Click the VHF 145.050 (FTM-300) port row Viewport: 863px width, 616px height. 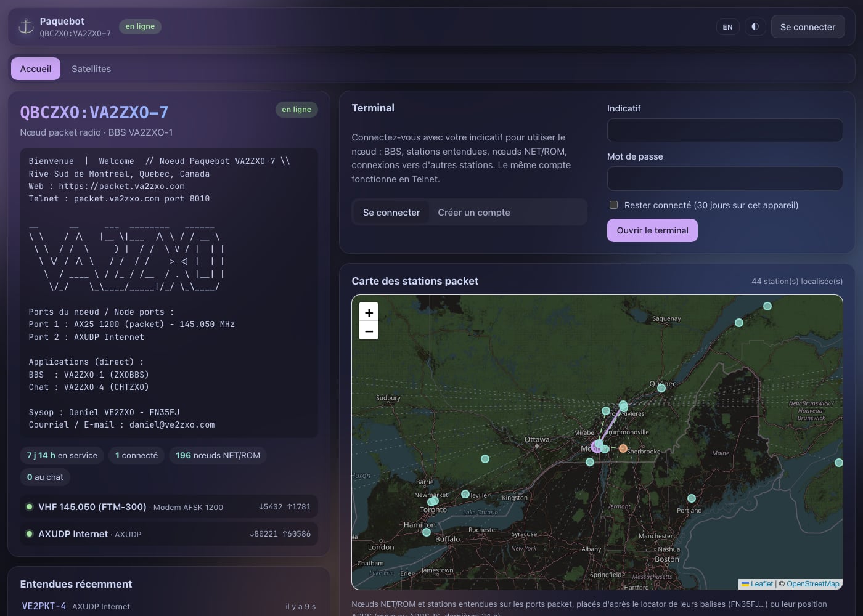tap(169, 507)
